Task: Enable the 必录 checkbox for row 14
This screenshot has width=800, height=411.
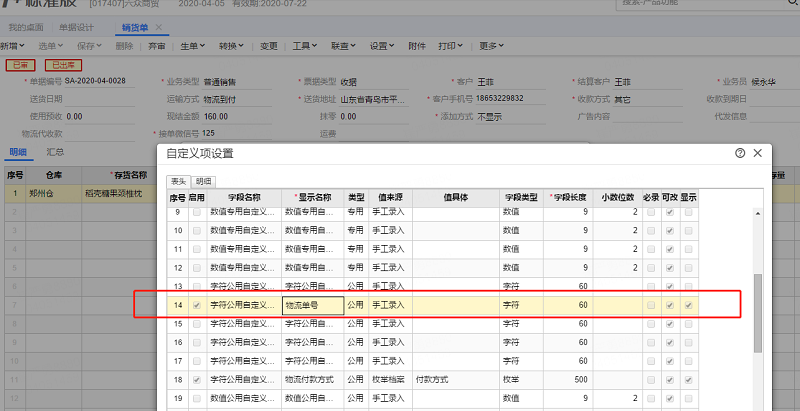Action: pyautogui.click(x=651, y=305)
